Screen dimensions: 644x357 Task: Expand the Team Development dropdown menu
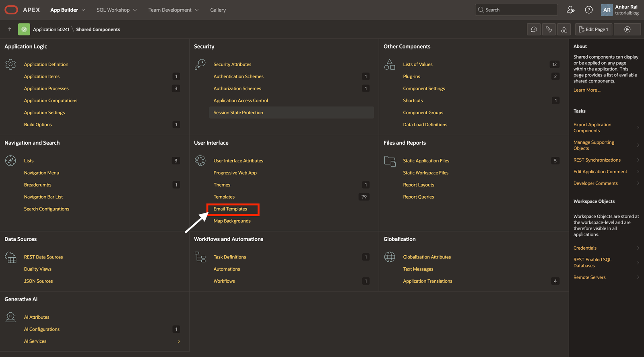[173, 10]
